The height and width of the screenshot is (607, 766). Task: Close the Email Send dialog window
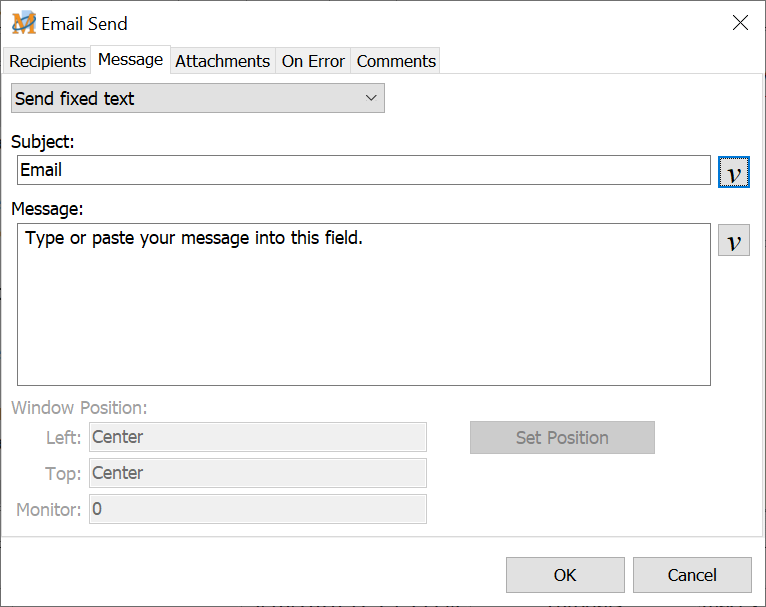click(x=740, y=23)
